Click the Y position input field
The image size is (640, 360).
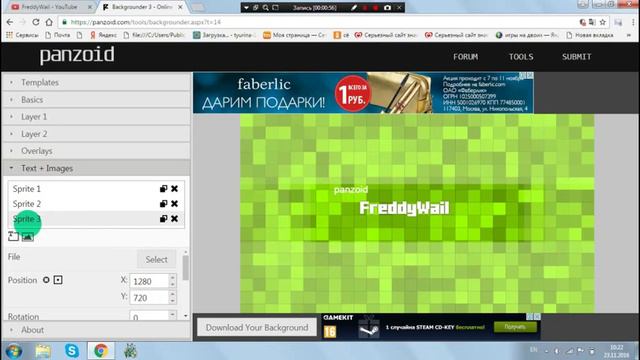(x=149, y=298)
